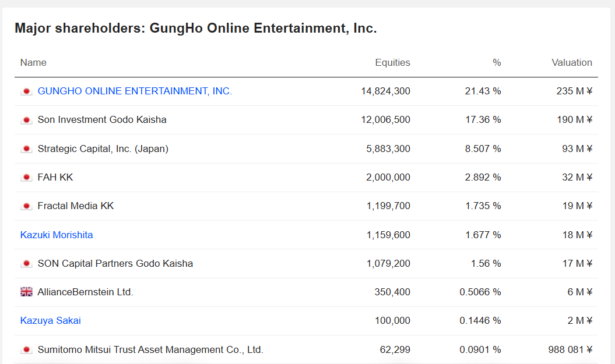Screen dimensions: 615x364
Task: Click the Equities column header
Action: (x=392, y=63)
